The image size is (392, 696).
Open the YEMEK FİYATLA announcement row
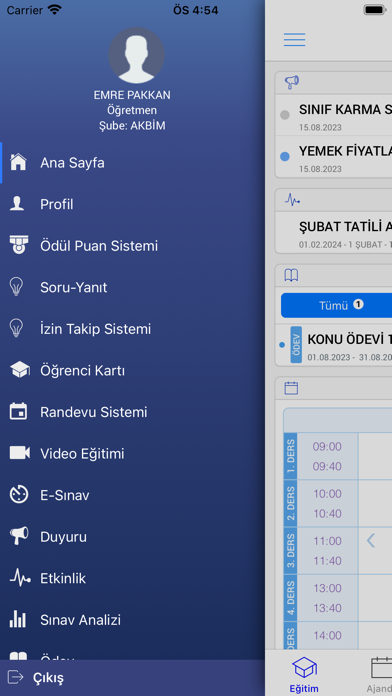[334, 157]
